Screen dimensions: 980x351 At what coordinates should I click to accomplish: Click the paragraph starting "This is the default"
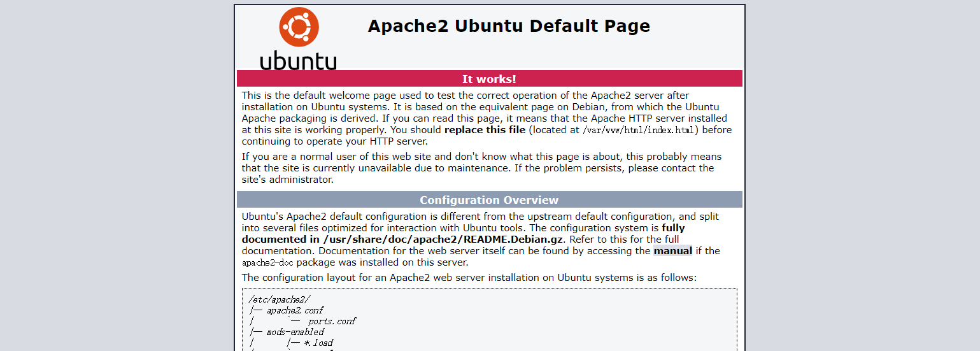465,96
